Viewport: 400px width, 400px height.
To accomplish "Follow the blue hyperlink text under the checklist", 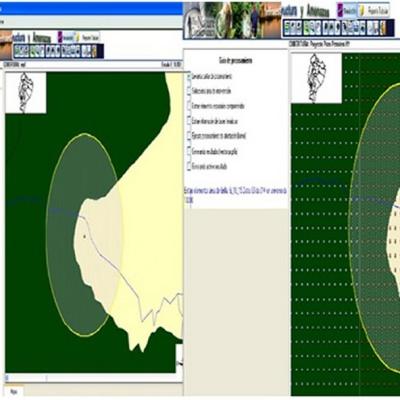I will pos(235,195).
